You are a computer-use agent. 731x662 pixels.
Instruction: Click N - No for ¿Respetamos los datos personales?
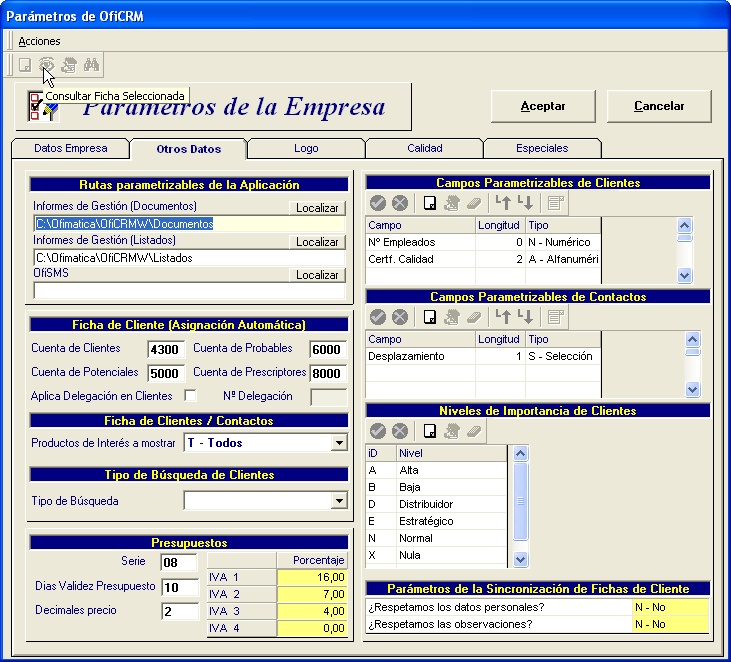(670, 607)
